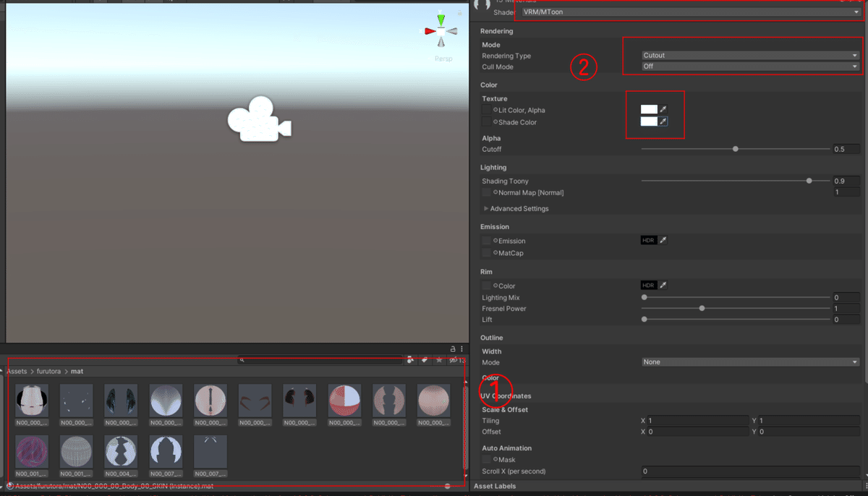Select the brown eyebrows material thumbnail
Screen dimensions: 868x496
pyautogui.click(x=255, y=401)
